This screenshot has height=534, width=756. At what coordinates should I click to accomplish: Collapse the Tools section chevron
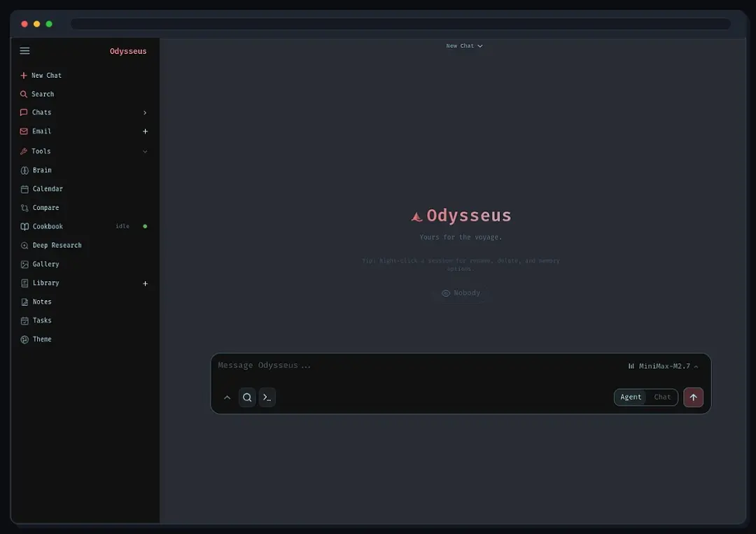(145, 152)
